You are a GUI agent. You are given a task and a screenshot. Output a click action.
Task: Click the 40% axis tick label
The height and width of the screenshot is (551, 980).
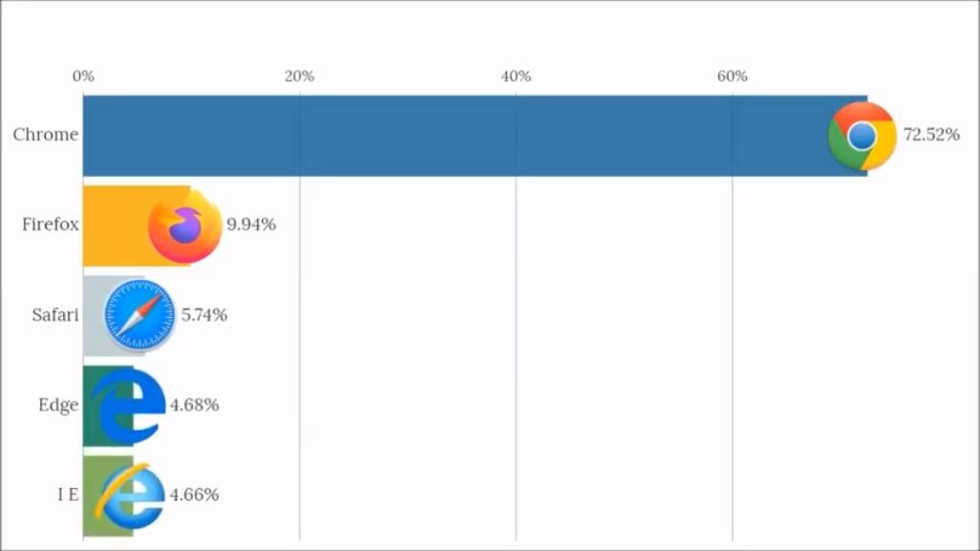point(516,76)
